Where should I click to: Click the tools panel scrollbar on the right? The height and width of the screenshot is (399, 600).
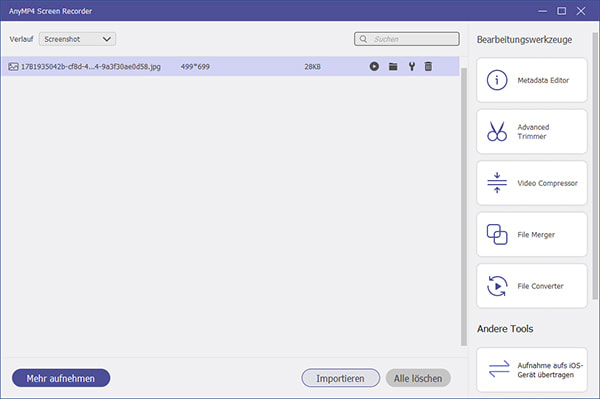[595, 166]
